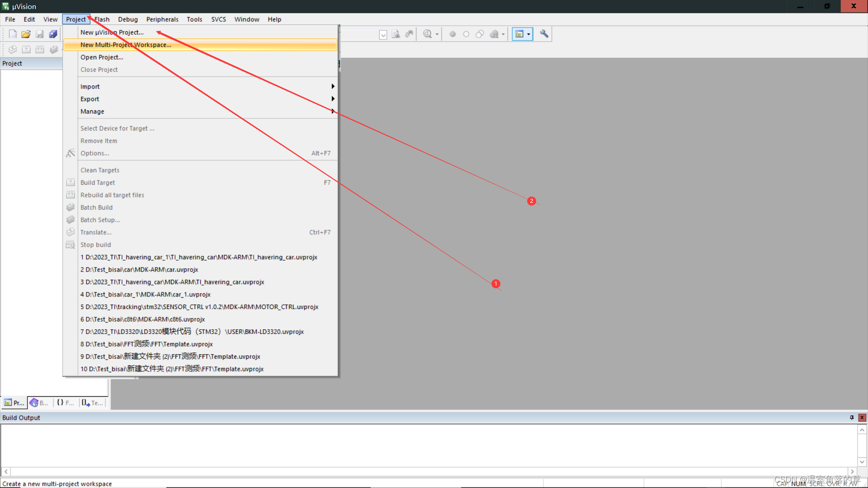Viewport: 868px width, 488px height.
Task: Choose New Multi-Project Workspace menu item
Action: 201,45
